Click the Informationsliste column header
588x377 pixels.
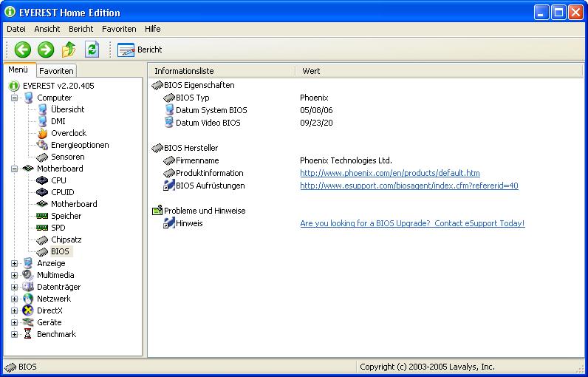[x=222, y=71]
